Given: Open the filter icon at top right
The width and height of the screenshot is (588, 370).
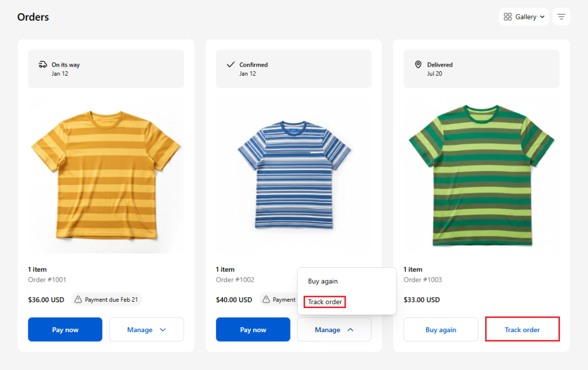Looking at the screenshot, I should [x=561, y=17].
